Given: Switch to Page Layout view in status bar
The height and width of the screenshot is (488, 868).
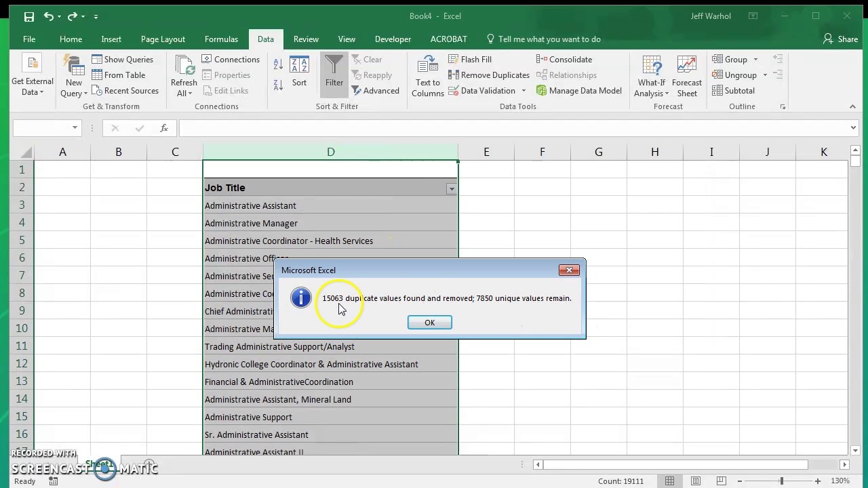Looking at the screenshot, I should [x=696, y=481].
